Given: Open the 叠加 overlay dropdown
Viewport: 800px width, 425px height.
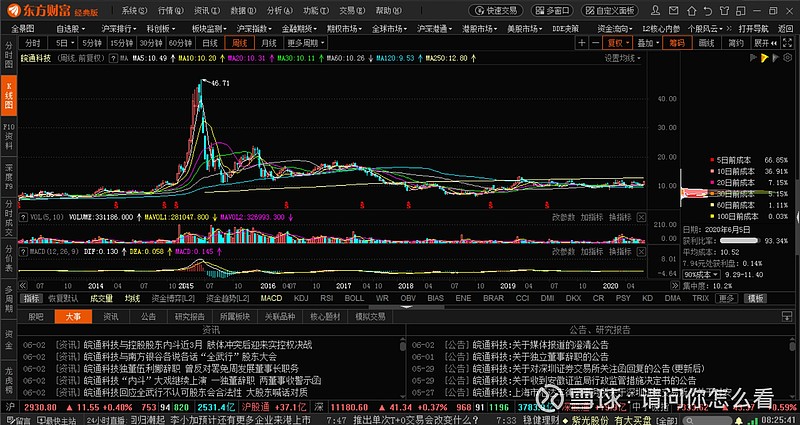Looking at the screenshot, I should click(x=648, y=43).
